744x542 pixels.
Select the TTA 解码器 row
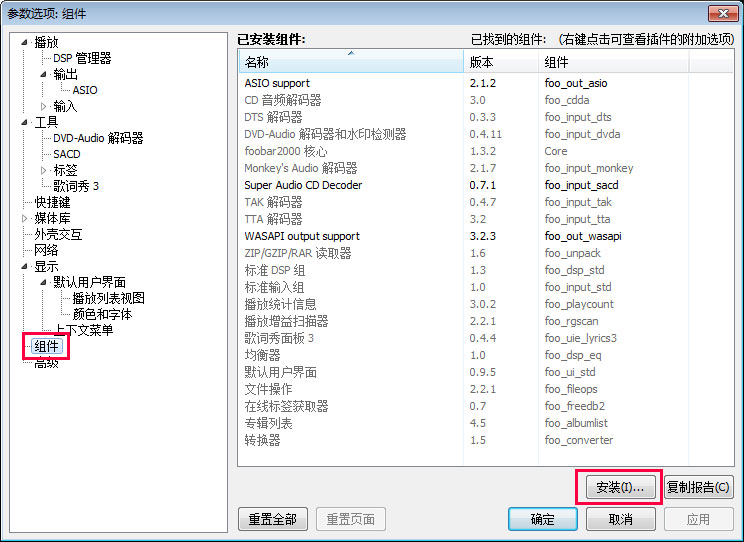tap(486, 219)
